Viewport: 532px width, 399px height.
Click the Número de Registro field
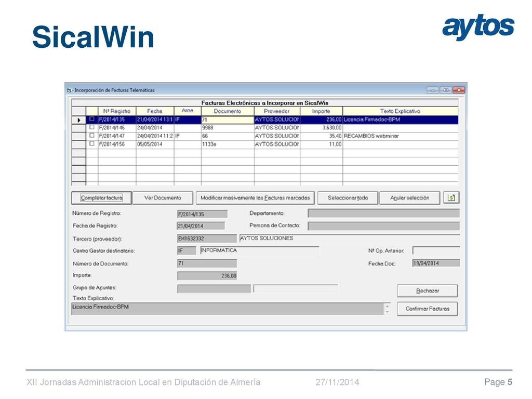click(202, 214)
